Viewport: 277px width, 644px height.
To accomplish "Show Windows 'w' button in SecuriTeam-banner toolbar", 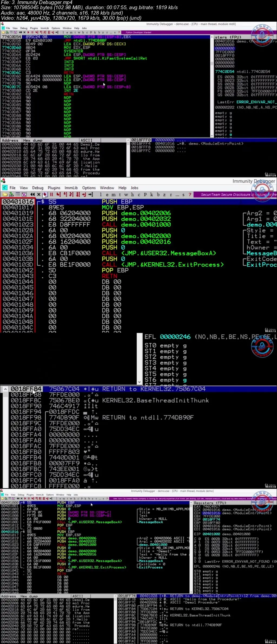I will (x=126, y=195).
